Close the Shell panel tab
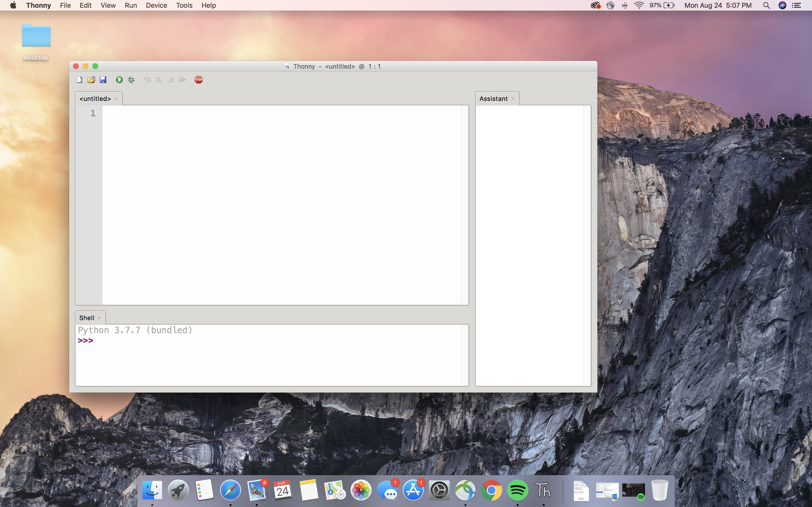The height and width of the screenshot is (507, 812). click(99, 318)
